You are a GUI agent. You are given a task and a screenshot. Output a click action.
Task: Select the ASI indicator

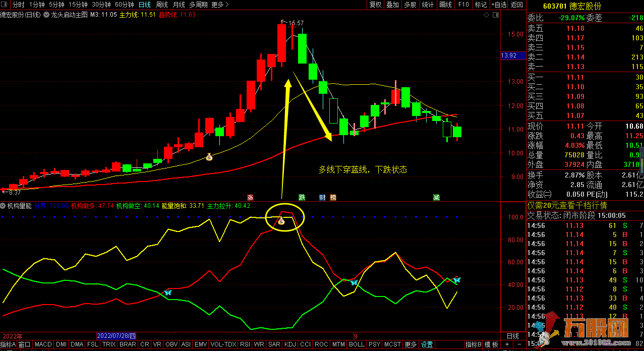[x=186, y=344]
